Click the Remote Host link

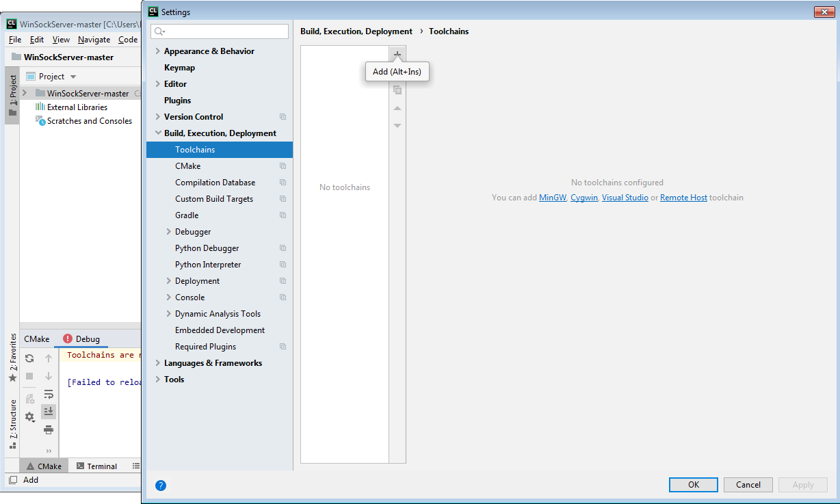pos(683,198)
